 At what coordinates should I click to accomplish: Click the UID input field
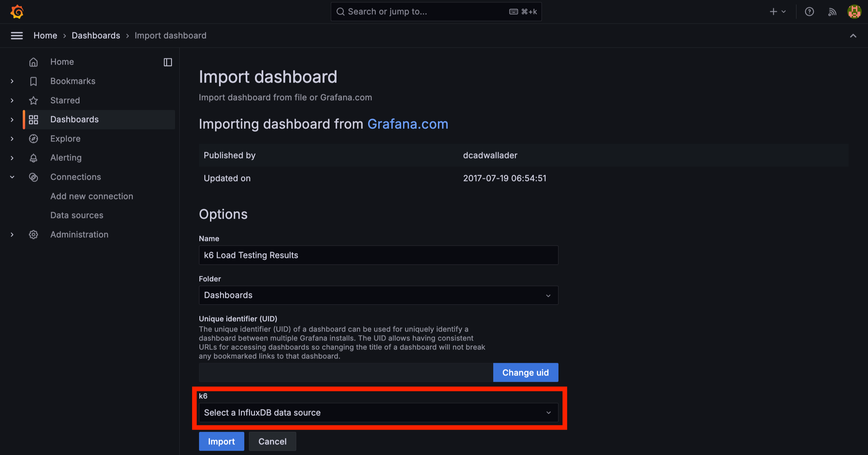pyautogui.click(x=346, y=373)
